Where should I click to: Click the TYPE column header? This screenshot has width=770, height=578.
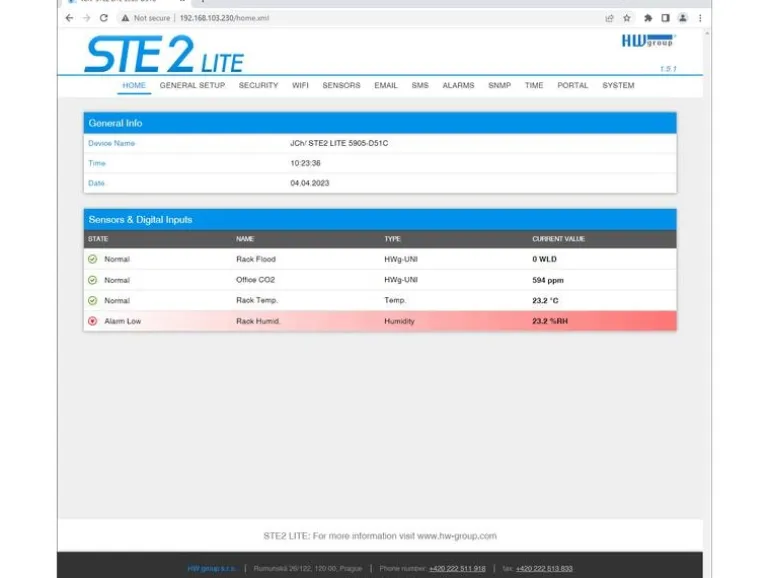392,239
